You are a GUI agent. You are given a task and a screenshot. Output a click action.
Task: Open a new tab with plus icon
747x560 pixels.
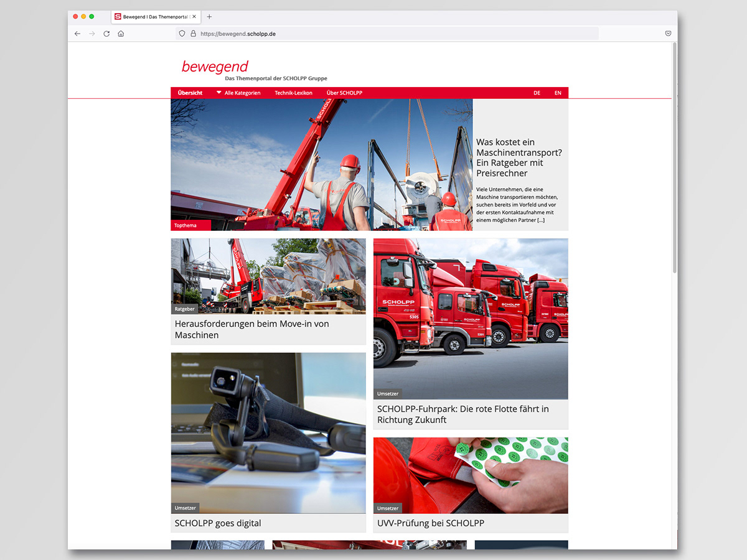209,17
